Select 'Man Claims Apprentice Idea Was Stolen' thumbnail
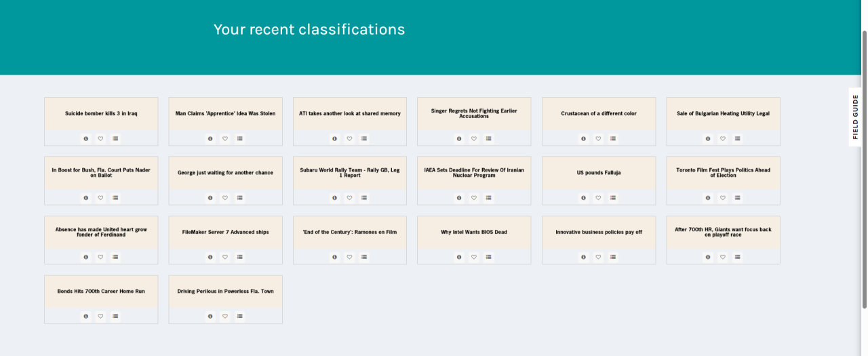 226,114
